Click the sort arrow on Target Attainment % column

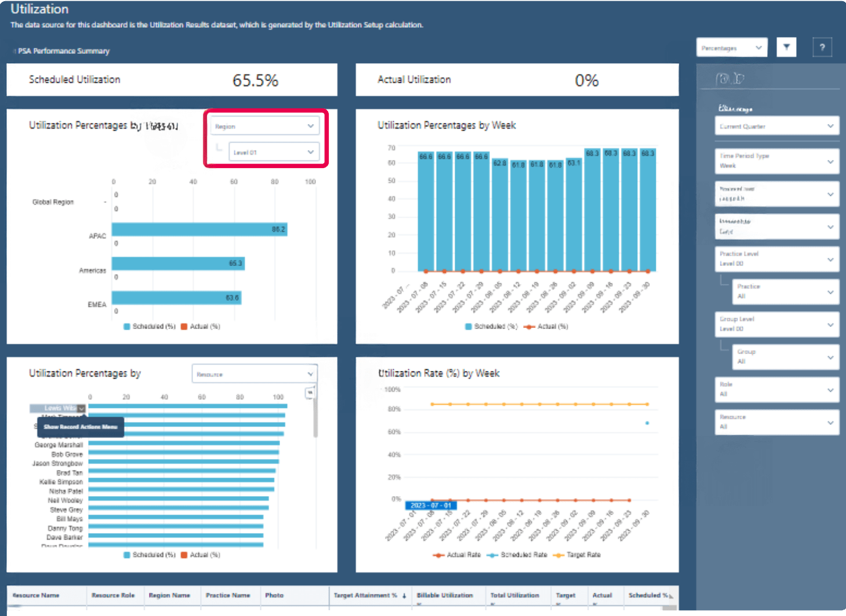pos(404,596)
